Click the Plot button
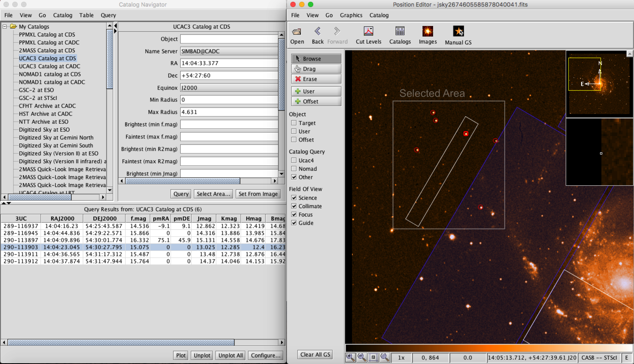 pyautogui.click(x=181, y=355)
